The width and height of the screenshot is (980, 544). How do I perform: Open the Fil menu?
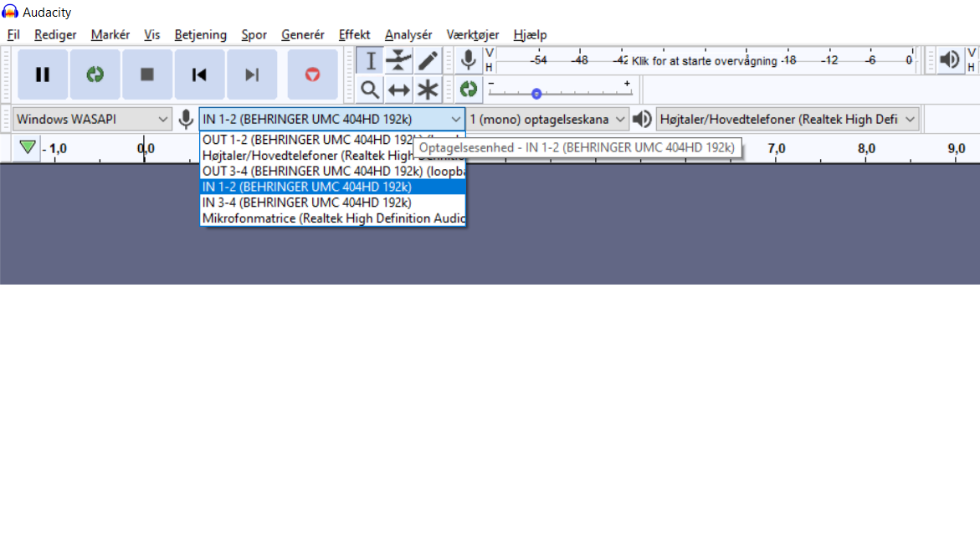click(13, 35)
